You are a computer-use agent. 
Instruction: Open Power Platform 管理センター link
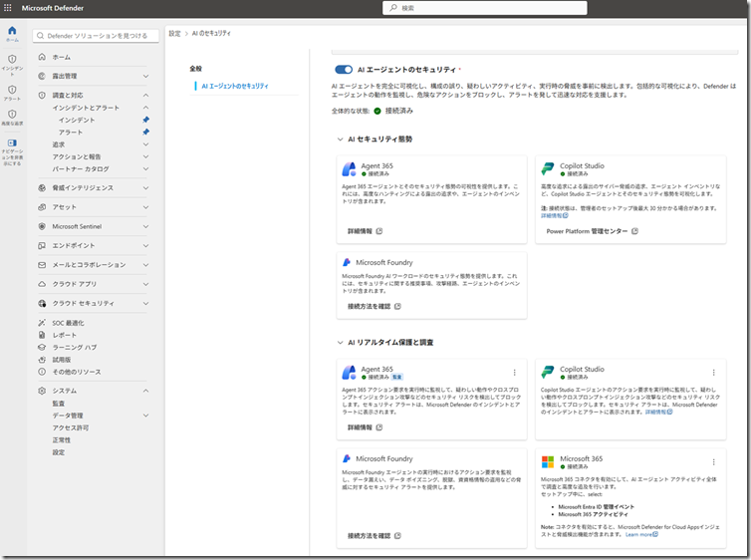(592, 231)
